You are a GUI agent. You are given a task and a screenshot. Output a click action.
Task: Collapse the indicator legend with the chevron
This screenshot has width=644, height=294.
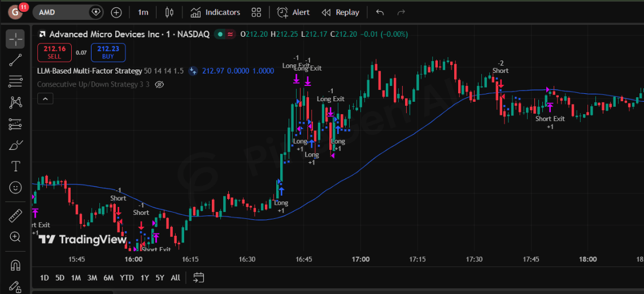tap(45, 99)
